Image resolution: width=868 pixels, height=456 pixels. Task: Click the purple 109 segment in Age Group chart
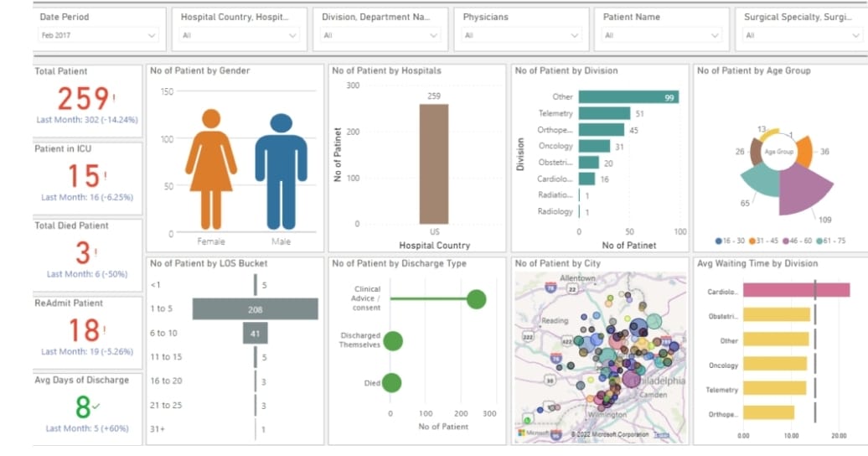pyautogui.click(x=803, y=191)
